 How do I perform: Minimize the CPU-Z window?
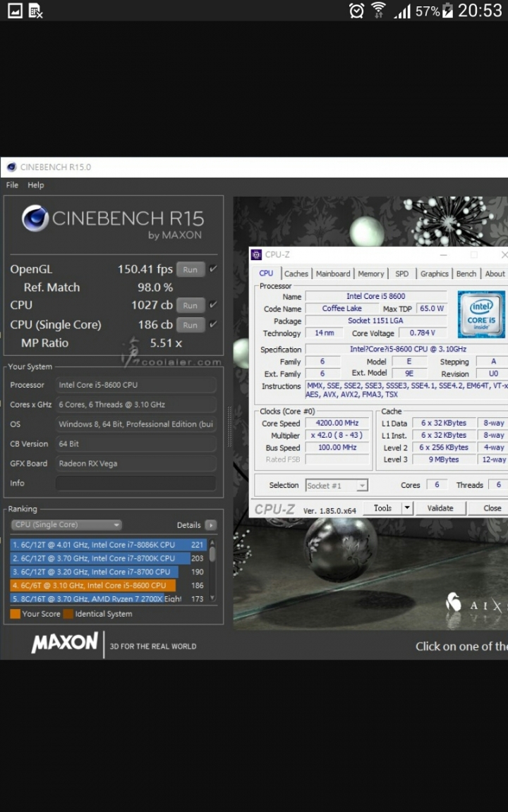coord(444,254)
